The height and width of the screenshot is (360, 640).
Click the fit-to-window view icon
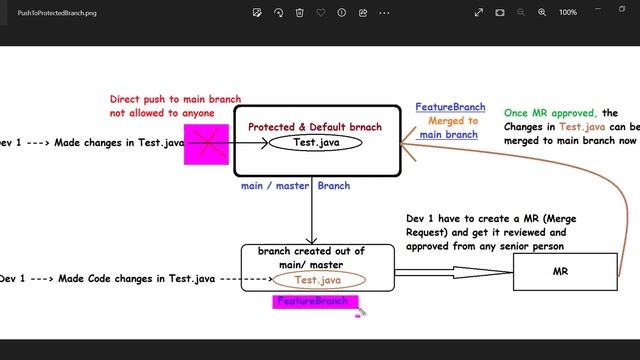click(x=500, y=13)
